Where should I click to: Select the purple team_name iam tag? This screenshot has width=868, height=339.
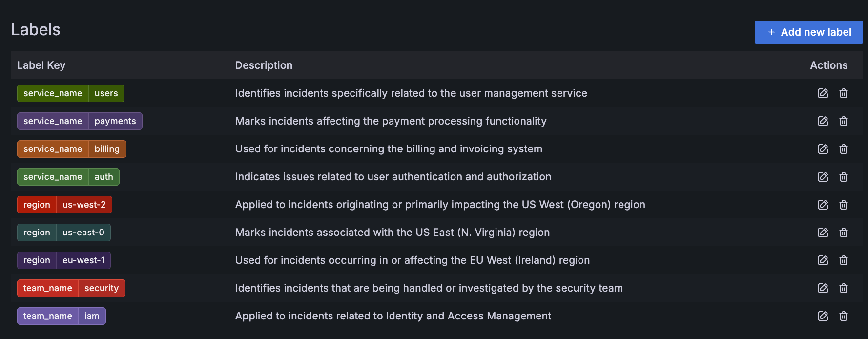62,316
